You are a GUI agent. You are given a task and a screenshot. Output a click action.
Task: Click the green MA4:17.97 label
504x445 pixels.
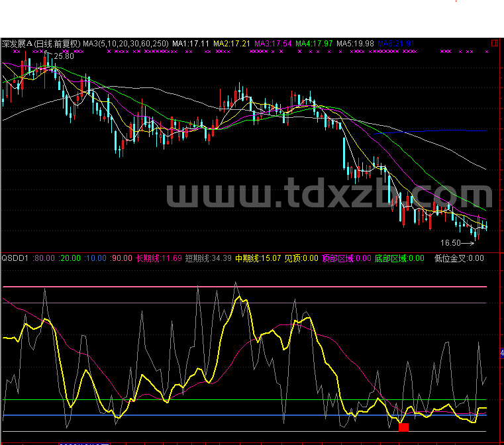(314, 44)
